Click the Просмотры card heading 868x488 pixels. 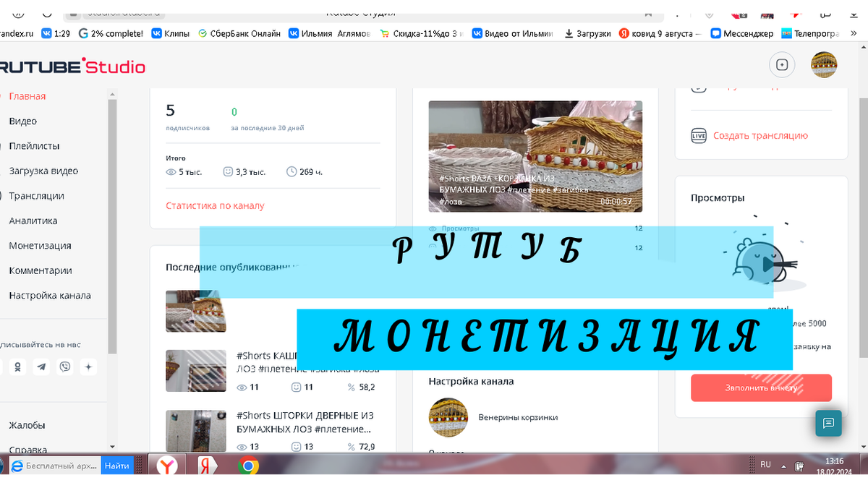click(x=718, y=198)
